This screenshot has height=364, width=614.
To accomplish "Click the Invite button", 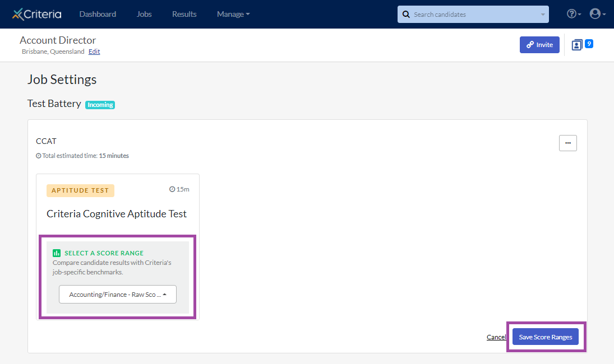I will click(x=539, y=45).
